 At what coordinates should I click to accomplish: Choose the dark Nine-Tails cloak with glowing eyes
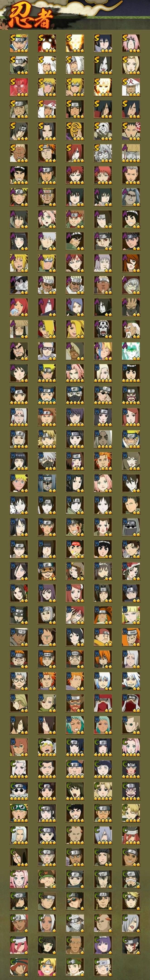(x=47, y=43)
